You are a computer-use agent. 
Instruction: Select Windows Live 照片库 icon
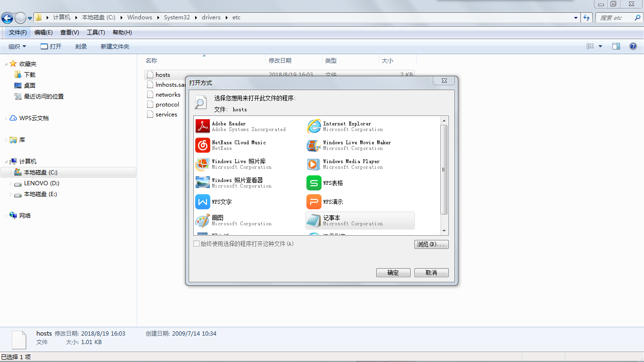click(203, 164)
